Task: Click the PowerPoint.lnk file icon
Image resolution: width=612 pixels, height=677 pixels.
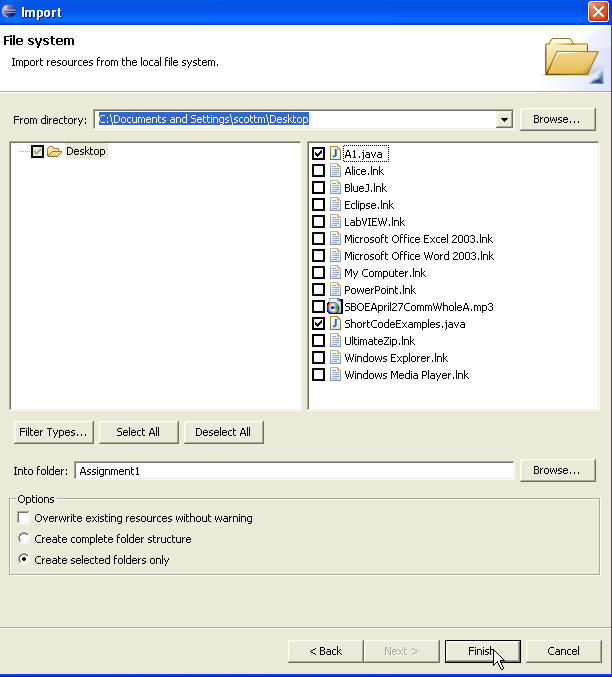Action: tap(335, 290)
